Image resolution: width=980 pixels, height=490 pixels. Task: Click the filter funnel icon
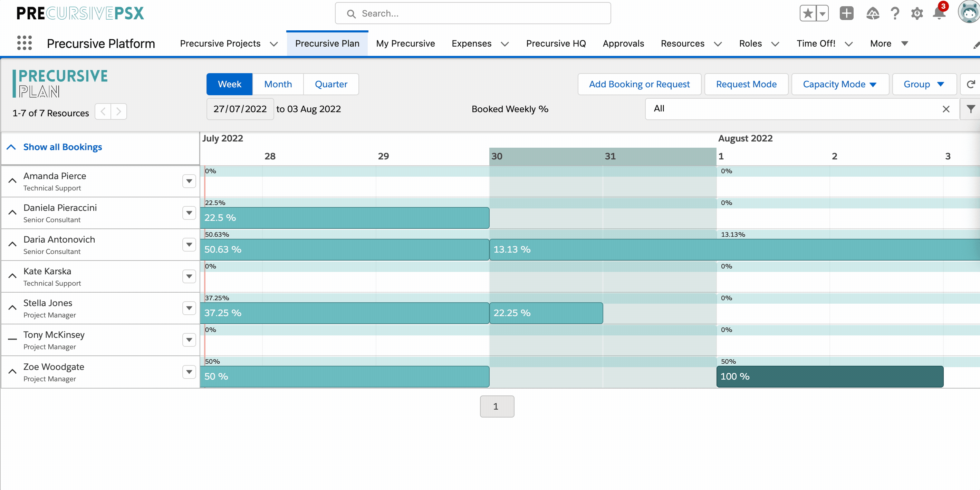pos(970,109)
